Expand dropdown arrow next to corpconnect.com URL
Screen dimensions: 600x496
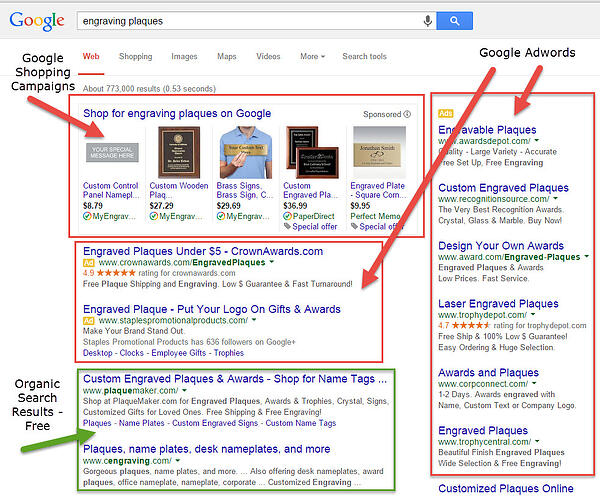pyautogui.click(x=534, y=383)
